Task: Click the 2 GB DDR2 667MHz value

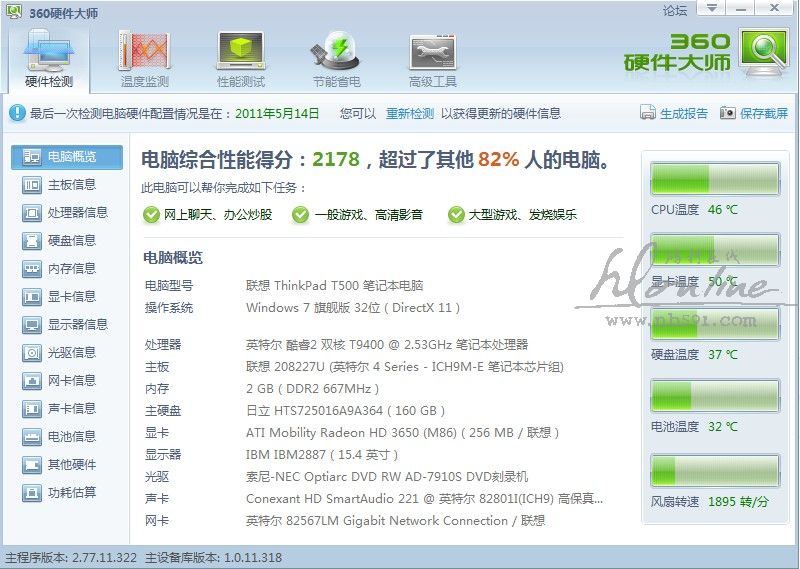Action: [312, 389]
